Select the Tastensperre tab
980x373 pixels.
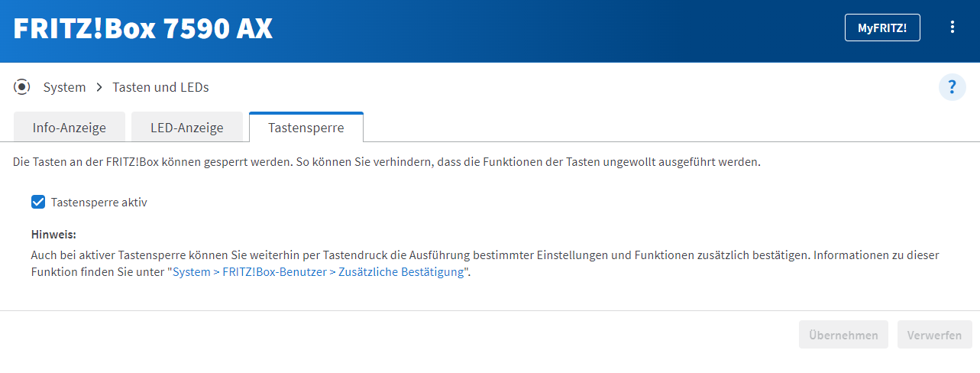pos(306,127)
